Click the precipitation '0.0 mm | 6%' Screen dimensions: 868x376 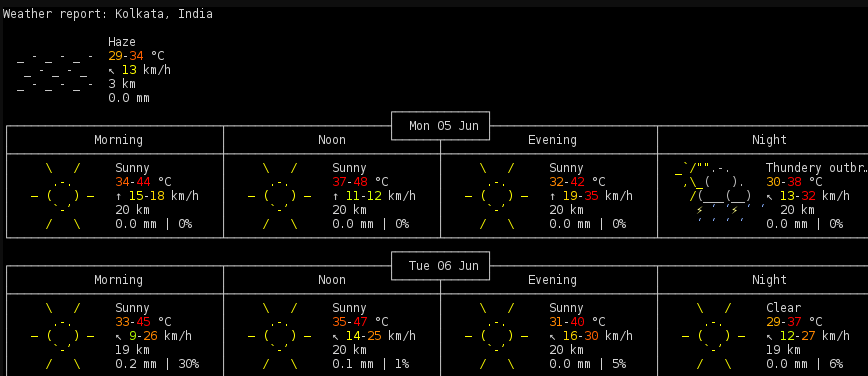[x=805, y=364]
